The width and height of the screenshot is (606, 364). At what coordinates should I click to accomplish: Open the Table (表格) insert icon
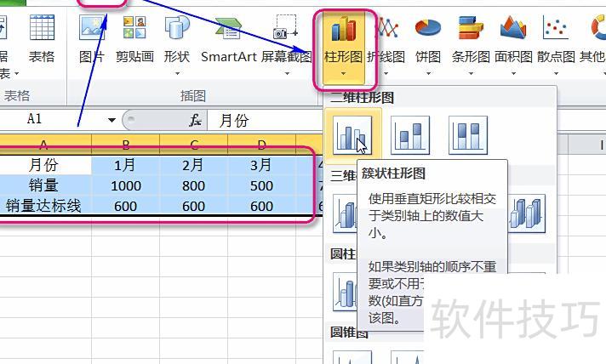42,38
